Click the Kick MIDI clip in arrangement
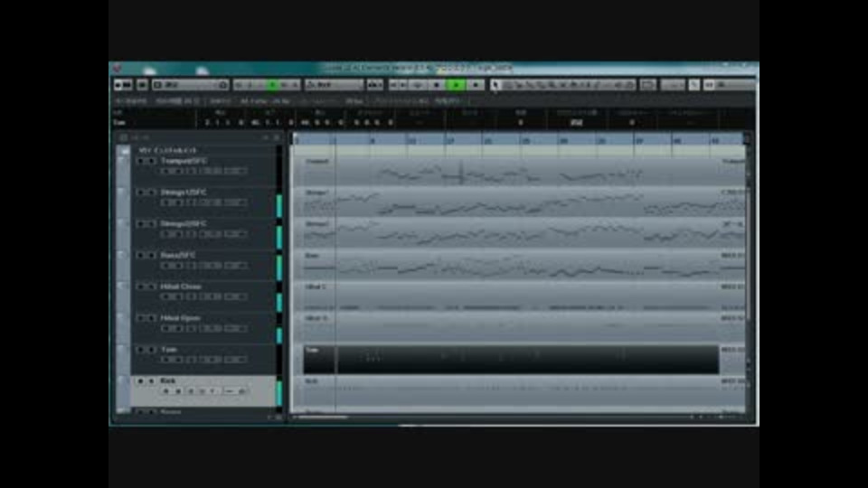The width and height of the screenshot is (868, 488). coord(511,390)
